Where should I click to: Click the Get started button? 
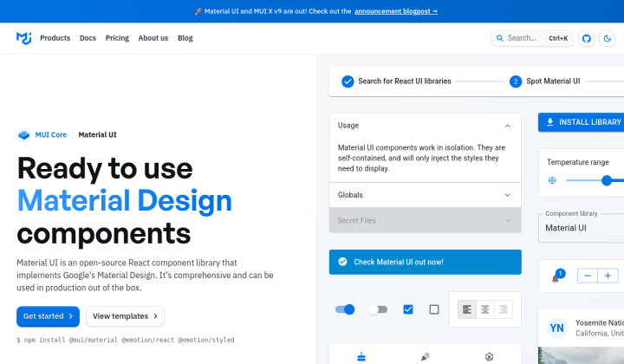coord(48,316)
